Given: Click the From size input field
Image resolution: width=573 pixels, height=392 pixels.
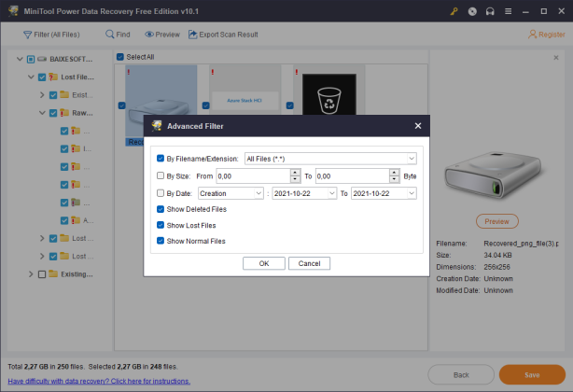Looking at the screenshot, I should 253,176.
